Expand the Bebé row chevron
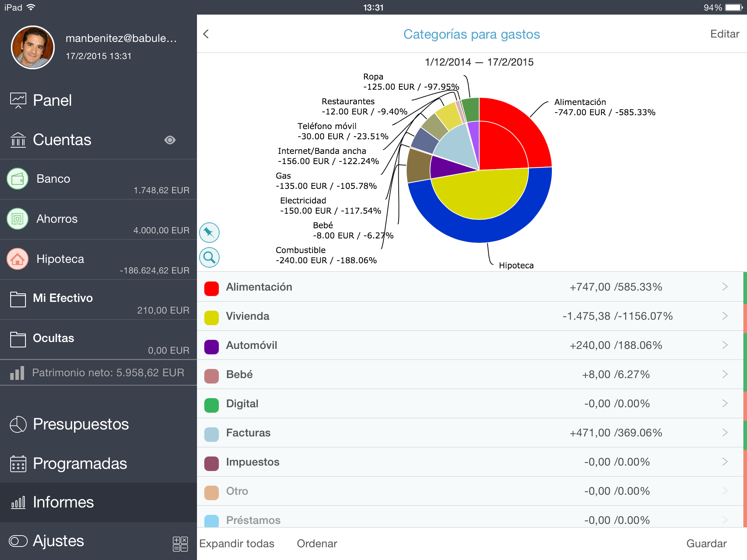This screenshot has width=747, height=560. tap(725, 374)
